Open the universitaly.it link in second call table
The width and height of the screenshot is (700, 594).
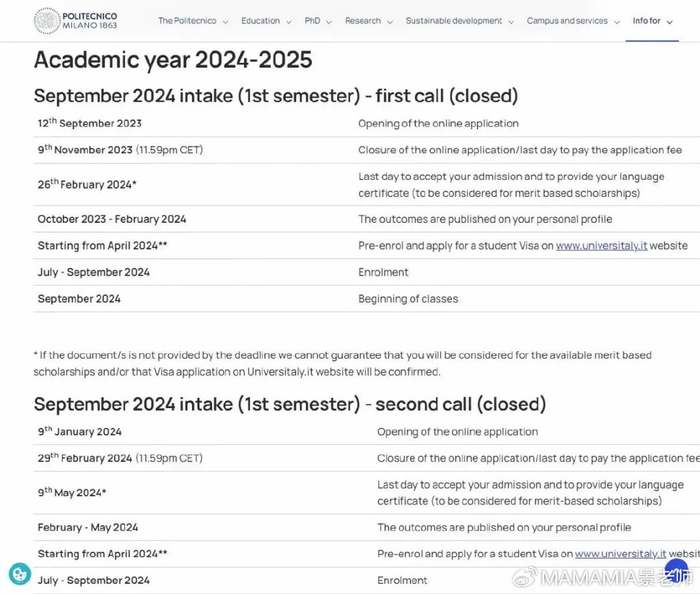620,554
